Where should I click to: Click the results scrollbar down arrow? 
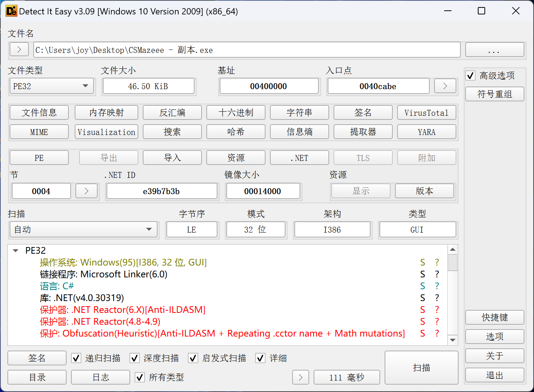click(x=453, y=340)
